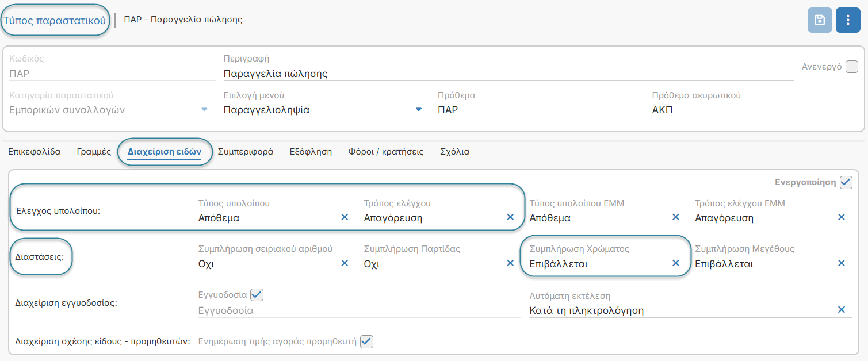Click the Περιγραφή input field
This screenshot has height=361, width=868.
[508, 74]
